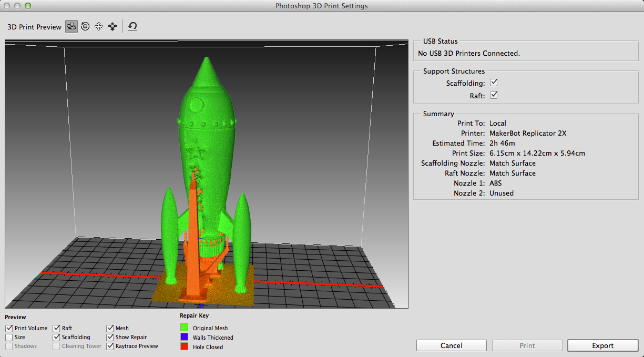Click the 'Preview' heading above the checkboxes

coord(15,317)
